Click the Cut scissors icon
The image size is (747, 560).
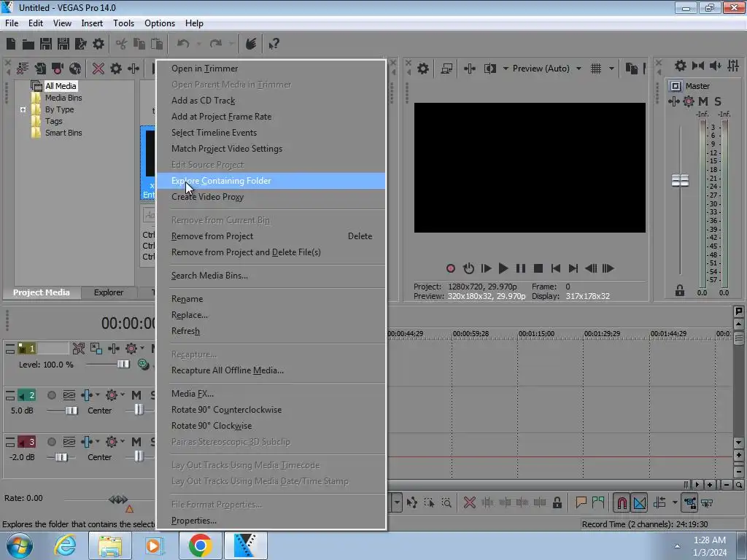(x=122, y=44)
